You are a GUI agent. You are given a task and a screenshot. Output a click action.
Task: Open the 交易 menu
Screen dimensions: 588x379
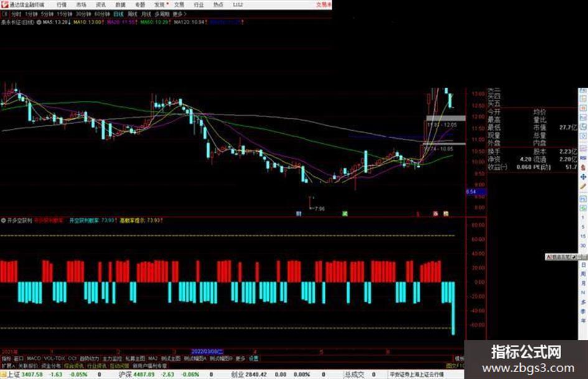tap(179, 4)
